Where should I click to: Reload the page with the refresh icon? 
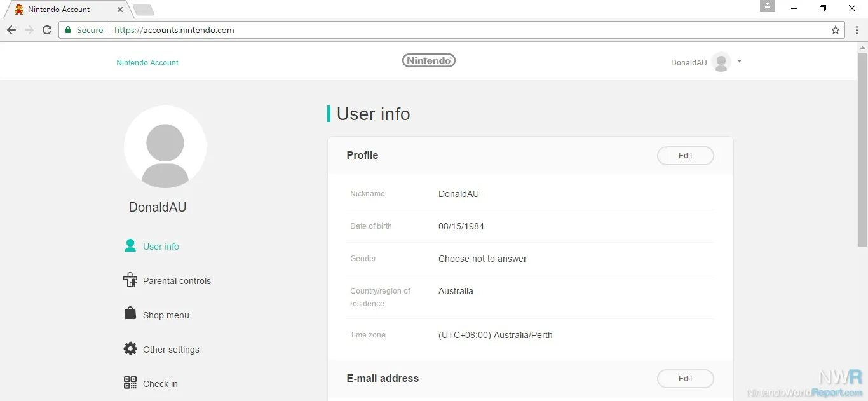tap(47, 29)
